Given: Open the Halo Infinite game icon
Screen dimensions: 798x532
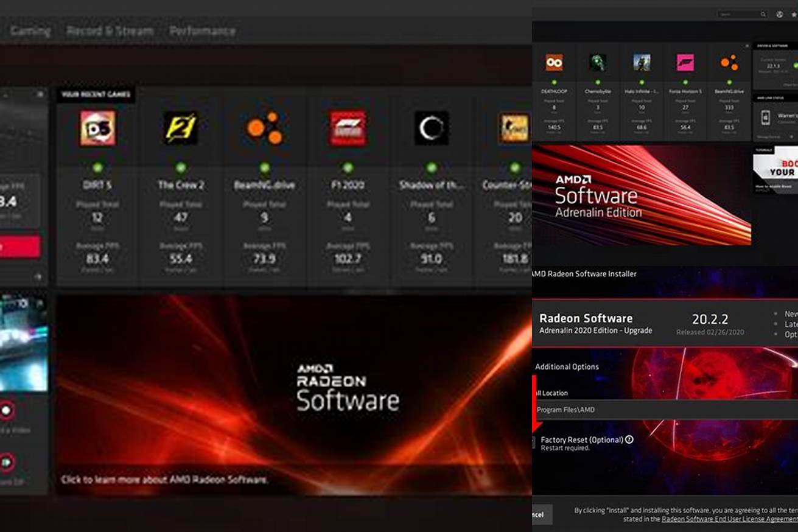Looking at the screenshot, I should pyautogui.click(x=642, y=62).
